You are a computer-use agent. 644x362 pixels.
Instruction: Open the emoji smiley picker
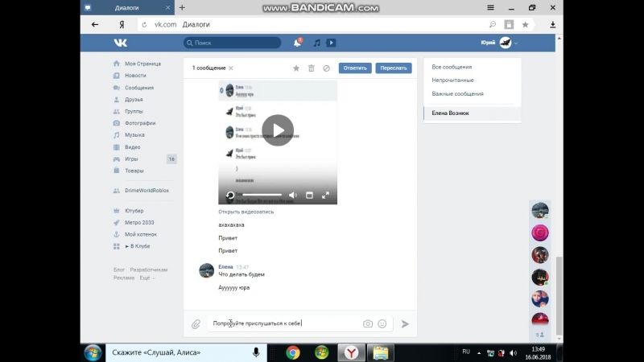pyautogui.click(x=382, y=324)
